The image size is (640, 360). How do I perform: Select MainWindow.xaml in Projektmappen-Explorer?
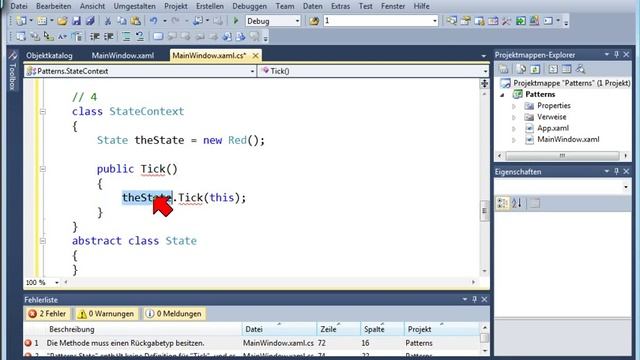click(568, 140)
